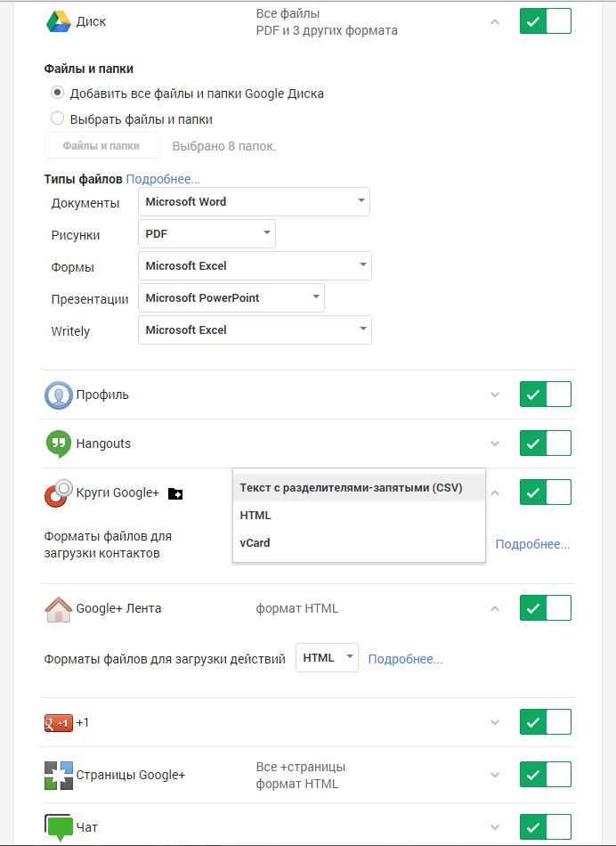Click the 'Файлы и папки' bold heading
Viewport: 616px width, 846px height.
tap(89, 69)
